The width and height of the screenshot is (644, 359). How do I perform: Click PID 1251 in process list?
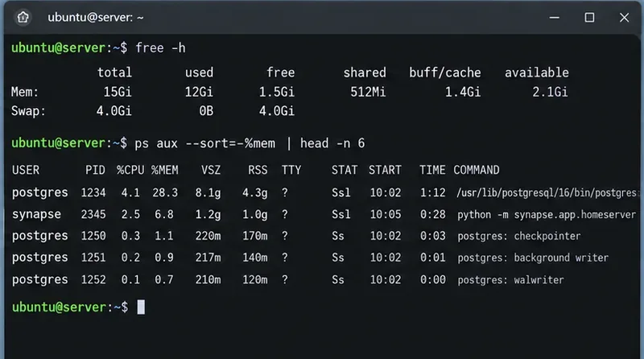(x=93, y=258)
